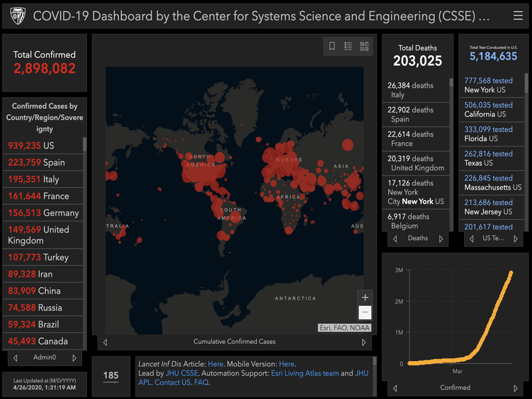This screenshot has height=399, width=532.
Task: Click the 185 countries/regions counter
Action: [x=111, y=375]
